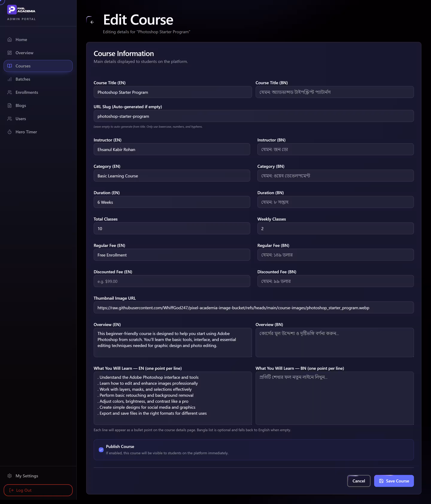This screenshot has height=504, width=431.
Task: Click the Blogs document icon
Action: tap(9, 106)
